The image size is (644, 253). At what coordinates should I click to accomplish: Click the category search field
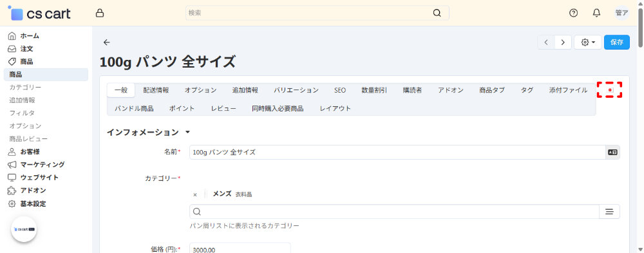click(x=394, y=212)
